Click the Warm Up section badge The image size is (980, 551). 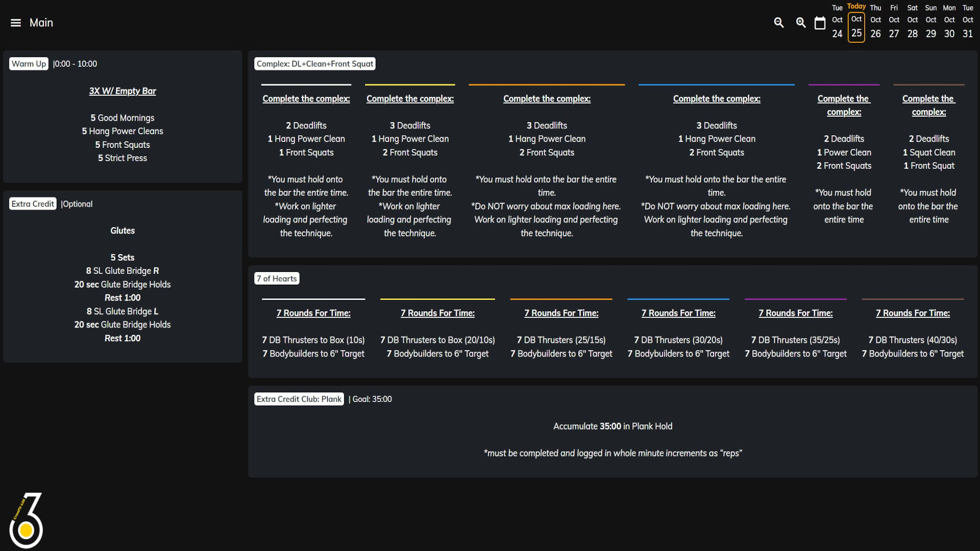click(29, 63)
